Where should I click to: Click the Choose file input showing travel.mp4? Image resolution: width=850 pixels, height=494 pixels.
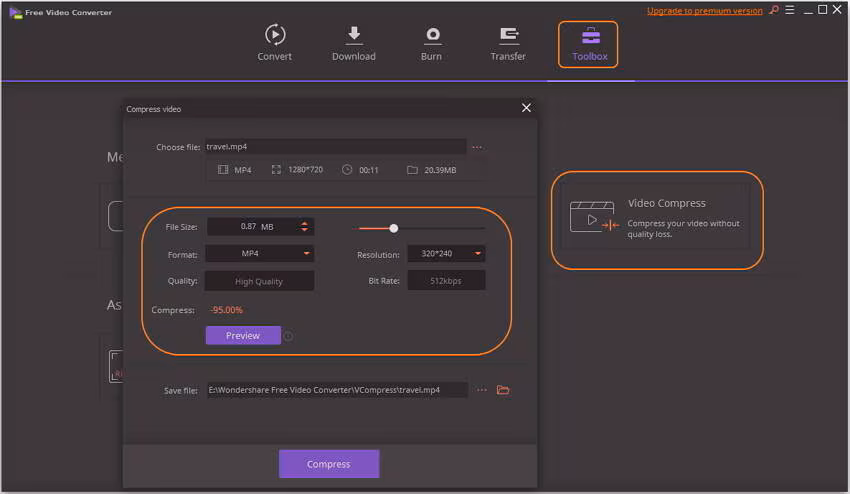pos(335,146)
